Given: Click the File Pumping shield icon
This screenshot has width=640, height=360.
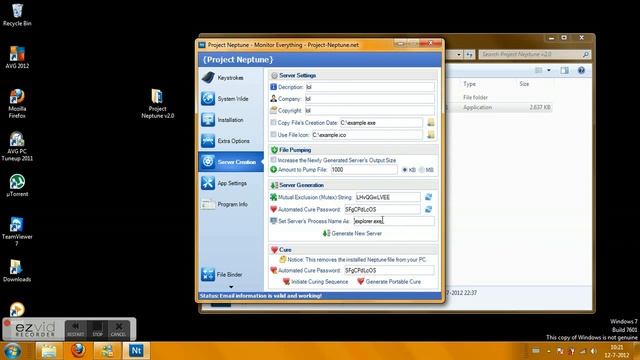Looking at the screenshot, I should click(x=274, y=150).
